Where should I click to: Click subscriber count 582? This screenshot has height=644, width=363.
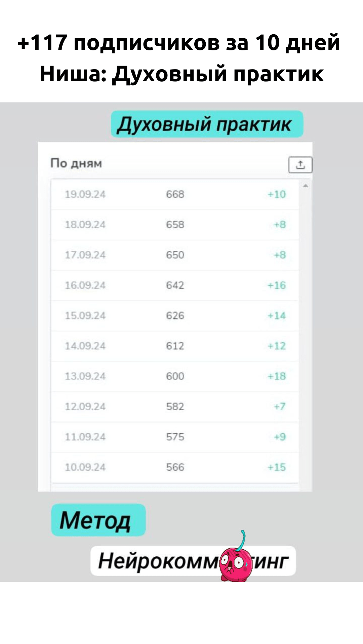175,407
